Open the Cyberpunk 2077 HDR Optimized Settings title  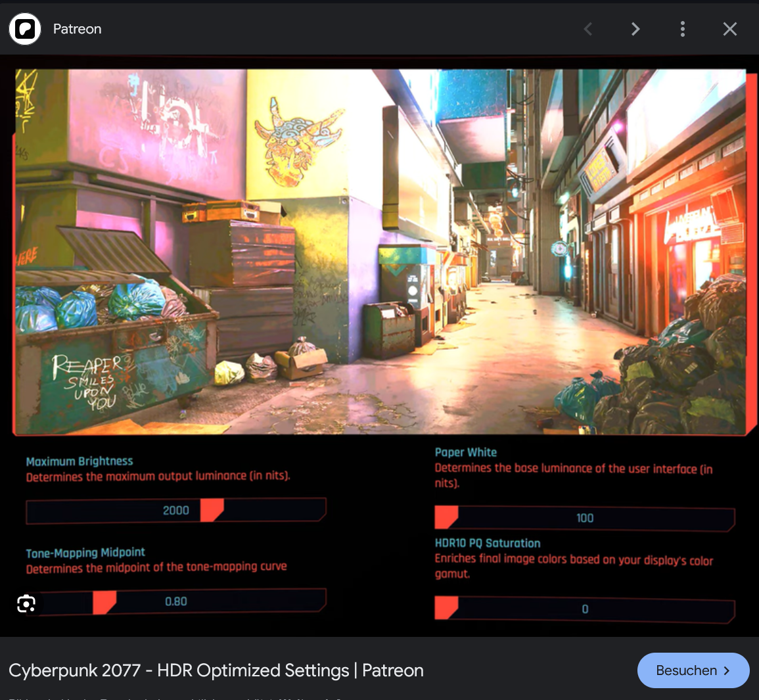(x=216, y=670)
